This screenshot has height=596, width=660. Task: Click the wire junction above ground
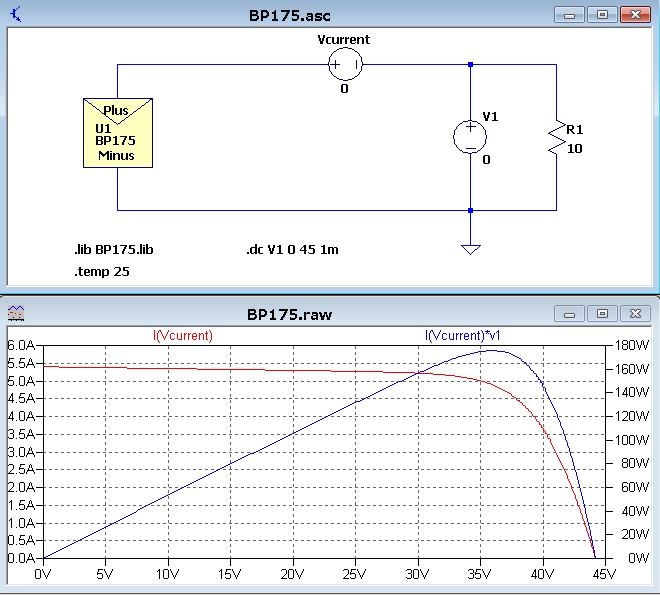471,210
